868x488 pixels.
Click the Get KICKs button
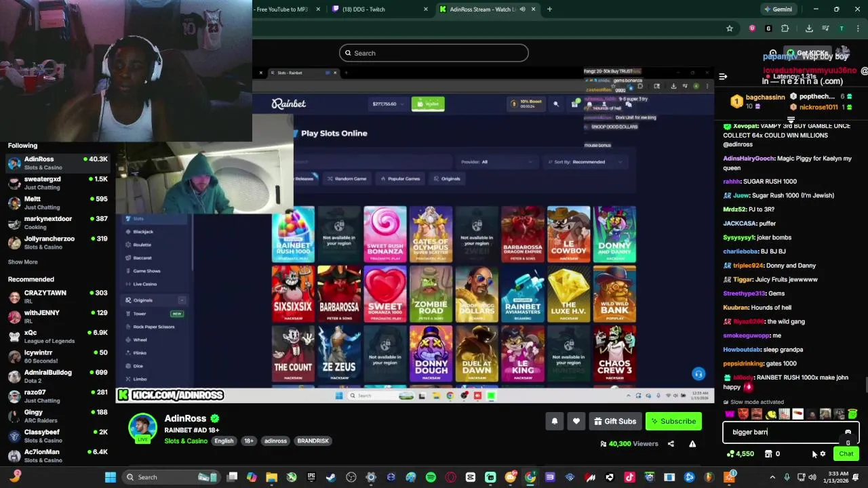(807, 53)
